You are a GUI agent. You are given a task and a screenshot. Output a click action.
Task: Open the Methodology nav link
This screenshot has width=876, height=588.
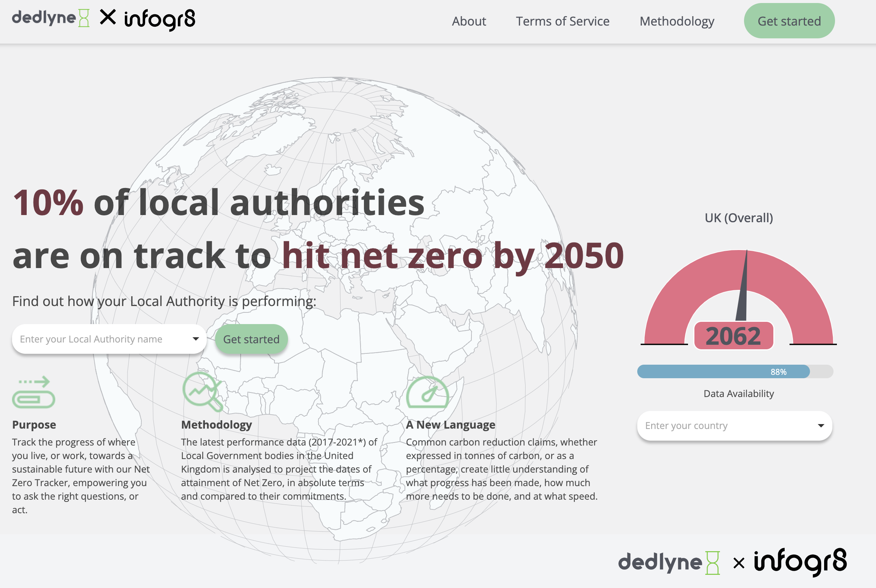[x=677, y=21]
